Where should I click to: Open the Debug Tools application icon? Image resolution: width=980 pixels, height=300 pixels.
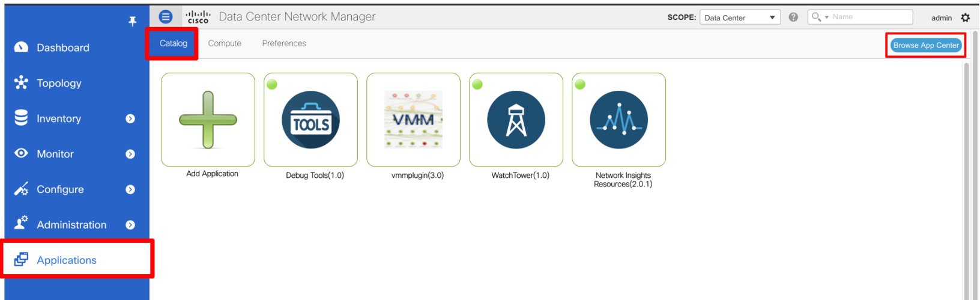(310, 120)
